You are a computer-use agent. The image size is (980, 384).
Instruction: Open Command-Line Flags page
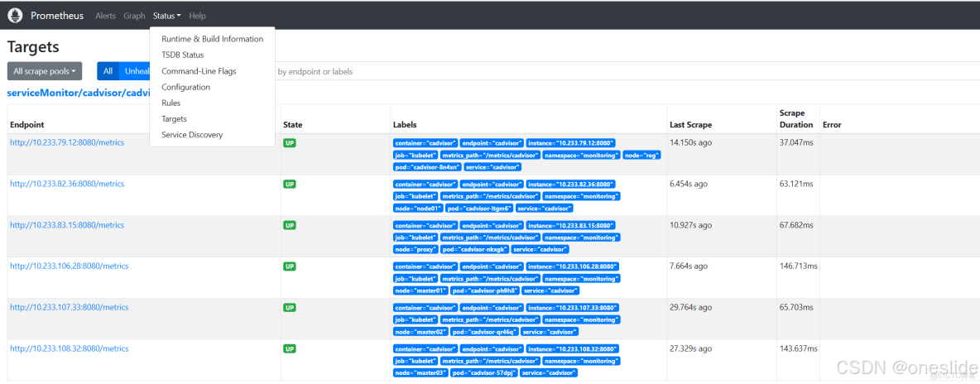point(213,71)
